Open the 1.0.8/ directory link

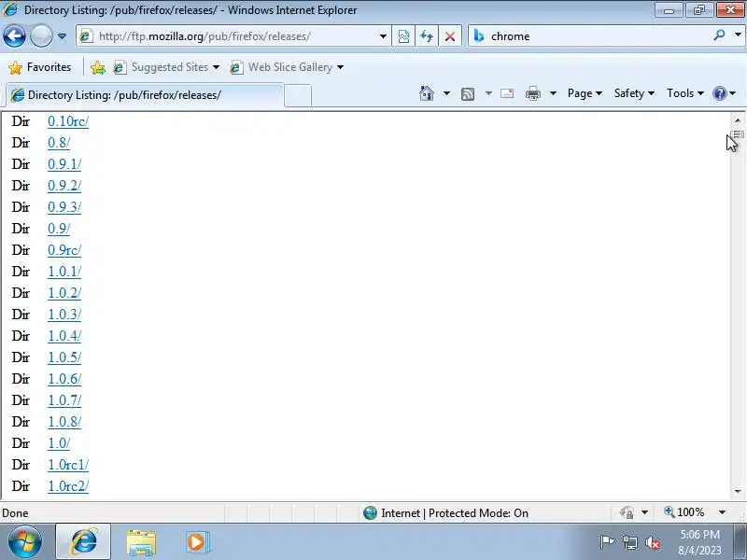tap(64, 422)
